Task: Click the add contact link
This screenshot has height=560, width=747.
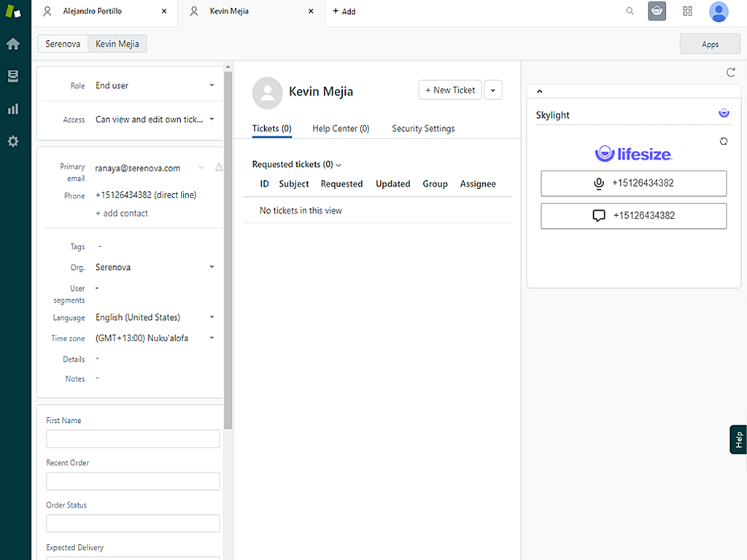Action: [x=122, y=214]
